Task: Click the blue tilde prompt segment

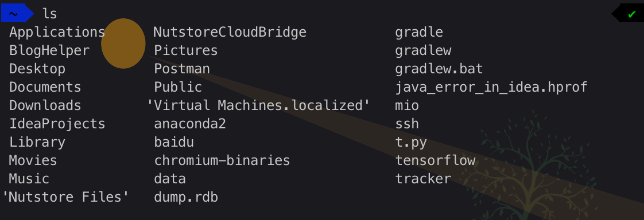Action: tap(17, 13)
